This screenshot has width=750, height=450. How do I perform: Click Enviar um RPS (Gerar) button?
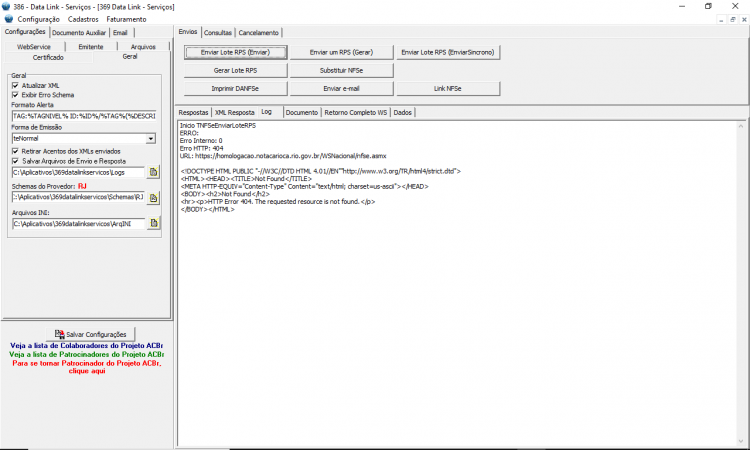[x=342, y=53]
